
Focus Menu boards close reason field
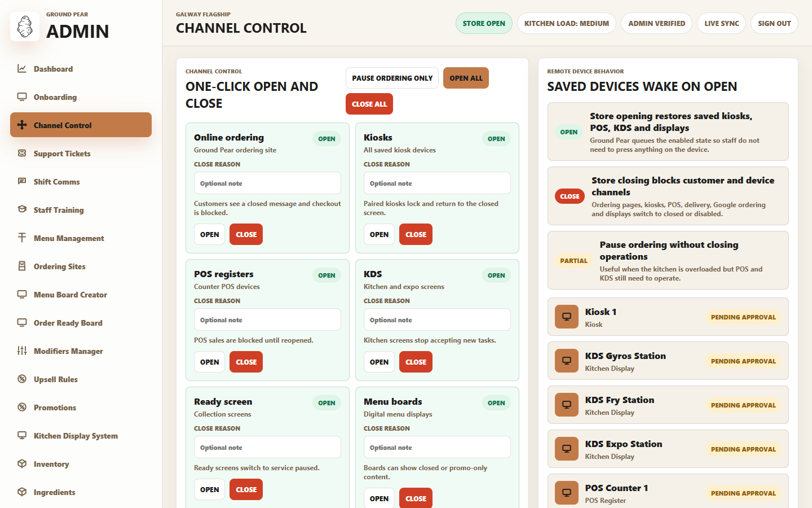(x=437, y=447)
